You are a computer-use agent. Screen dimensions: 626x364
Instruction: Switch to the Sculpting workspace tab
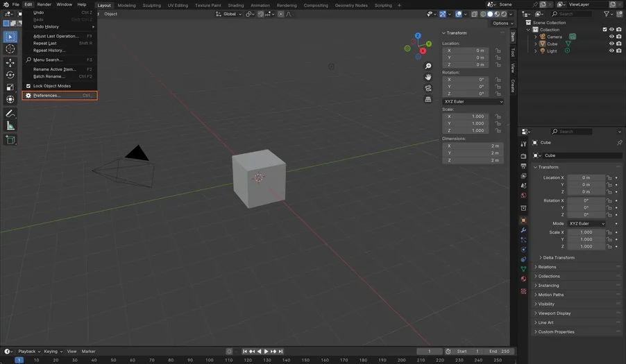point(152,5)
